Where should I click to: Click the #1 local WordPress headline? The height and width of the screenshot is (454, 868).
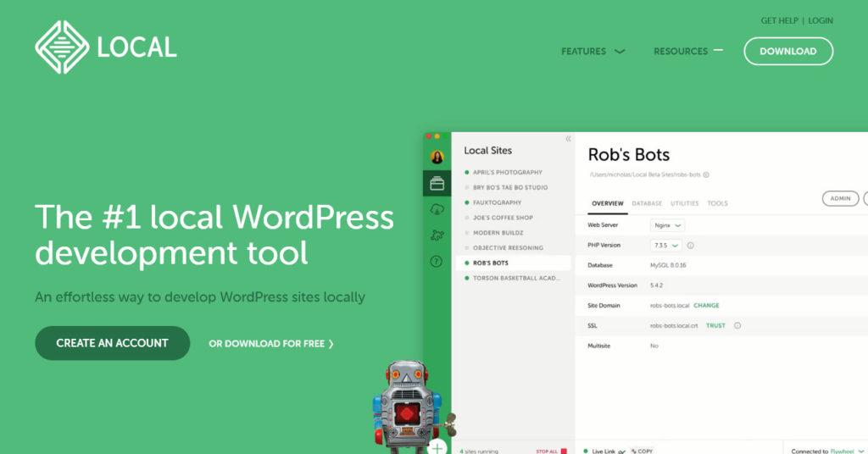(x=214, y=235)
